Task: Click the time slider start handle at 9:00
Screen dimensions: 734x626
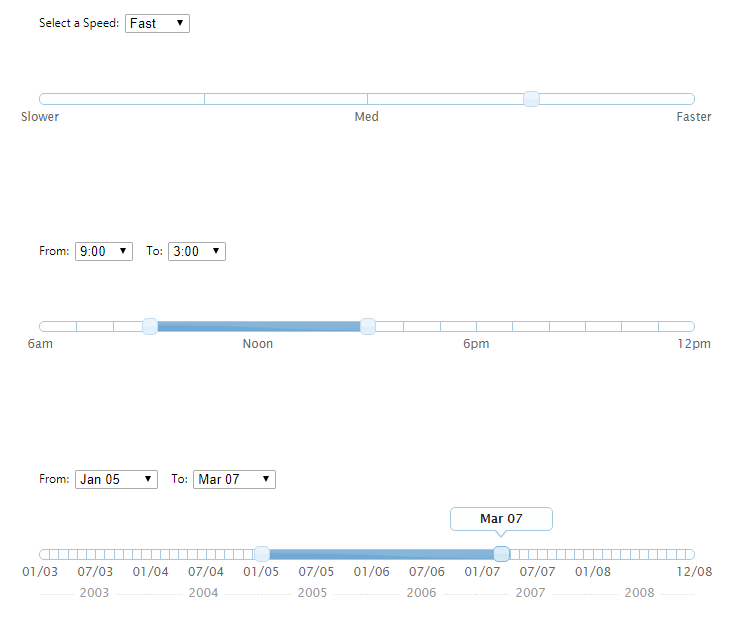Action: [150, 326]
